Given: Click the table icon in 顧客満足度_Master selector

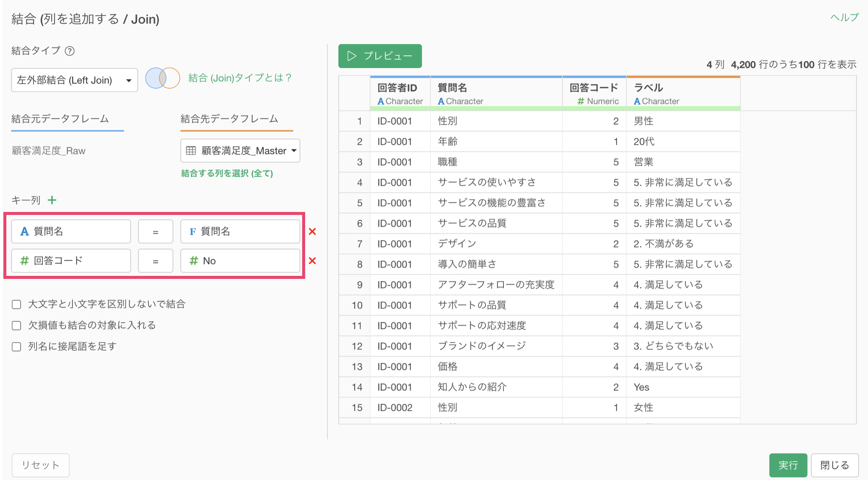Looking at the screenshot, I should coord(191,151).
